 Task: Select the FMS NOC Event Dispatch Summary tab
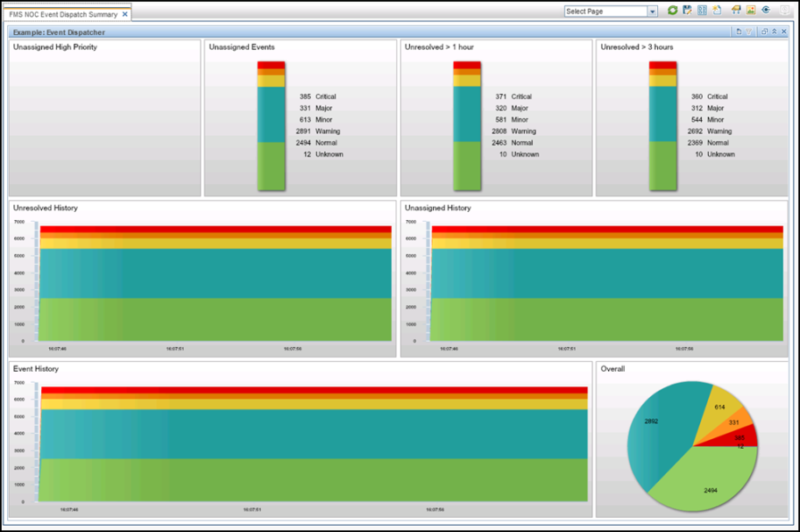(x=63, y=14)
